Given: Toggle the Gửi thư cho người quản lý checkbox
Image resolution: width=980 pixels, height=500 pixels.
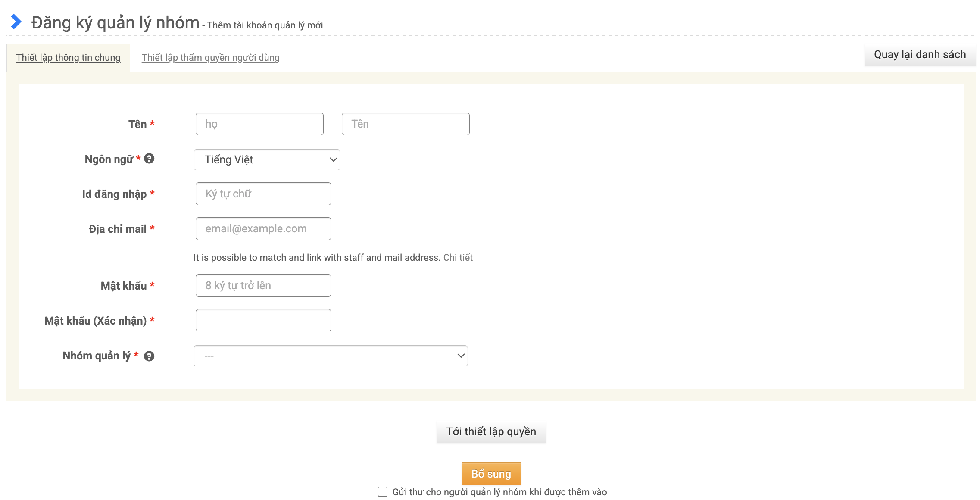Looking at the screenshot, I should [x=382, y=491].
